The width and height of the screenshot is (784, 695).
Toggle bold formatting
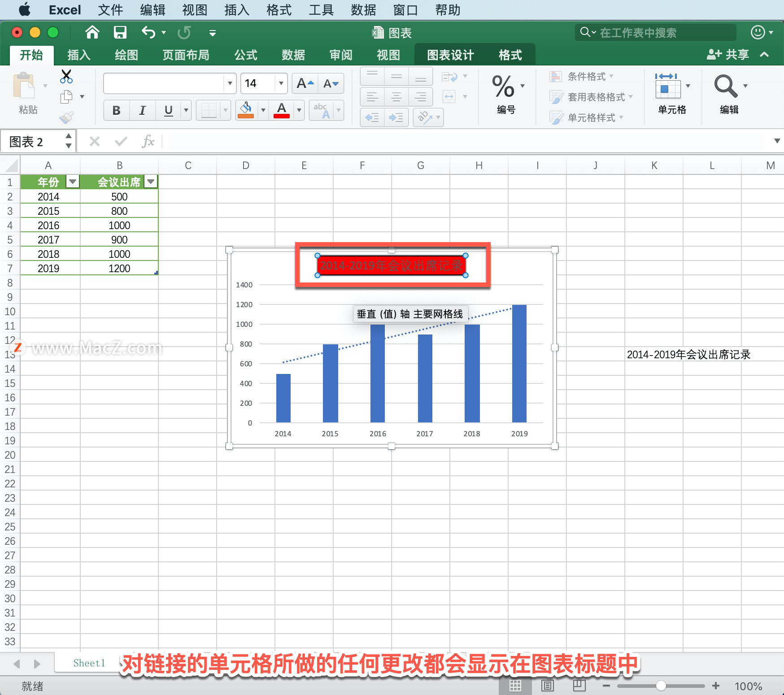116,110
